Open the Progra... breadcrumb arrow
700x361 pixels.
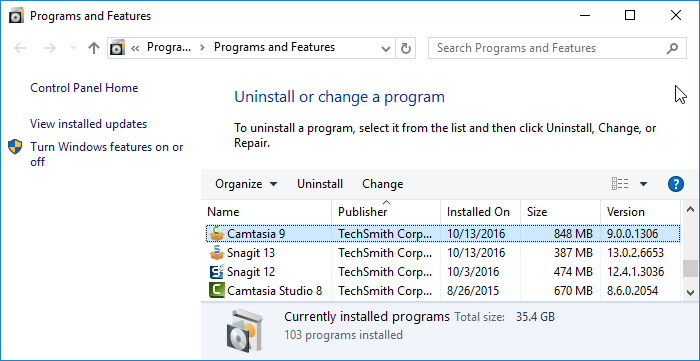tap(203, 48)
